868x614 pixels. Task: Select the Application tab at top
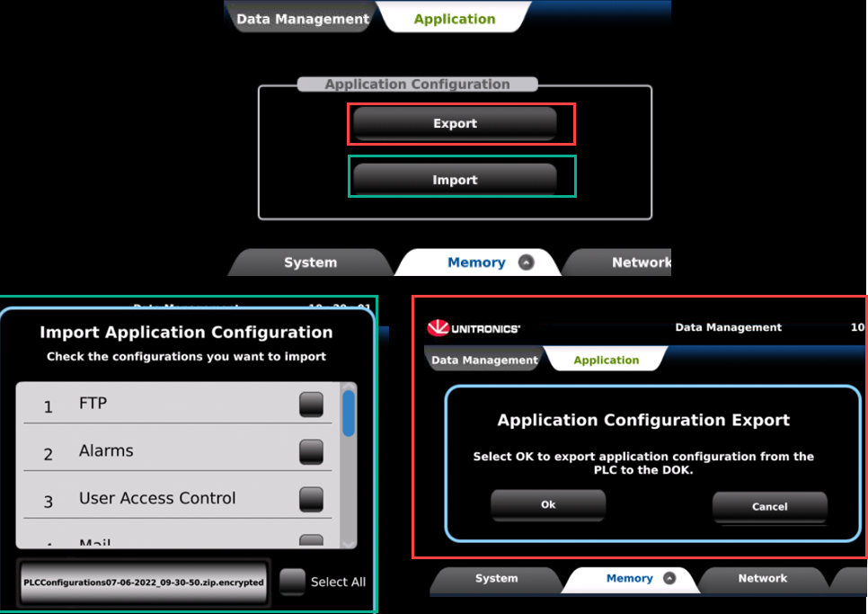(454, 19)
